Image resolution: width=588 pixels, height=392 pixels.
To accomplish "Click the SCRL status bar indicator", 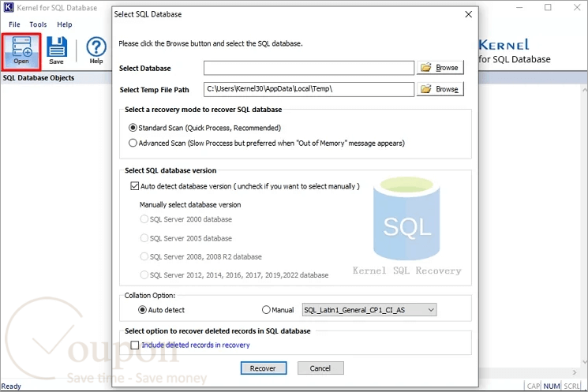I will (571, 386).
